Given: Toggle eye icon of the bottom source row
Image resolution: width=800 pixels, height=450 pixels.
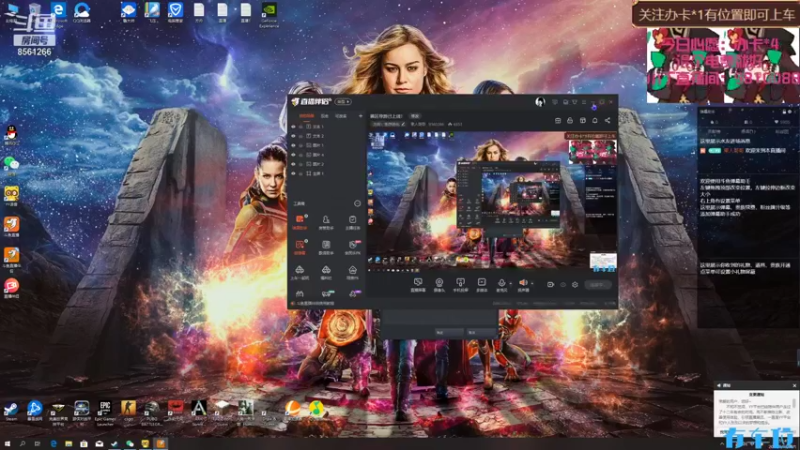Looking at the screenshot, I should coord(293,173).
